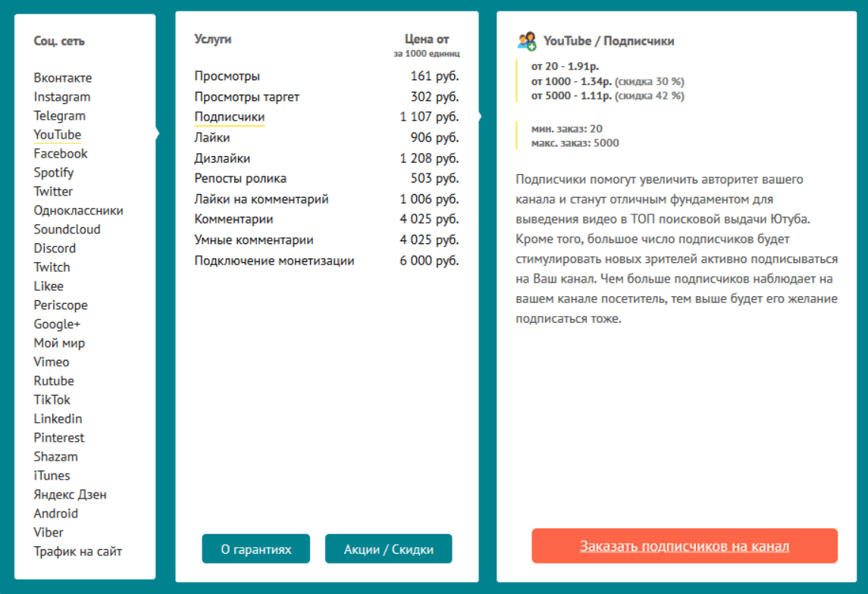Screen dimensions: 868x594
Task: Click Заказать подписчиков на канал button
Action: 685,546
